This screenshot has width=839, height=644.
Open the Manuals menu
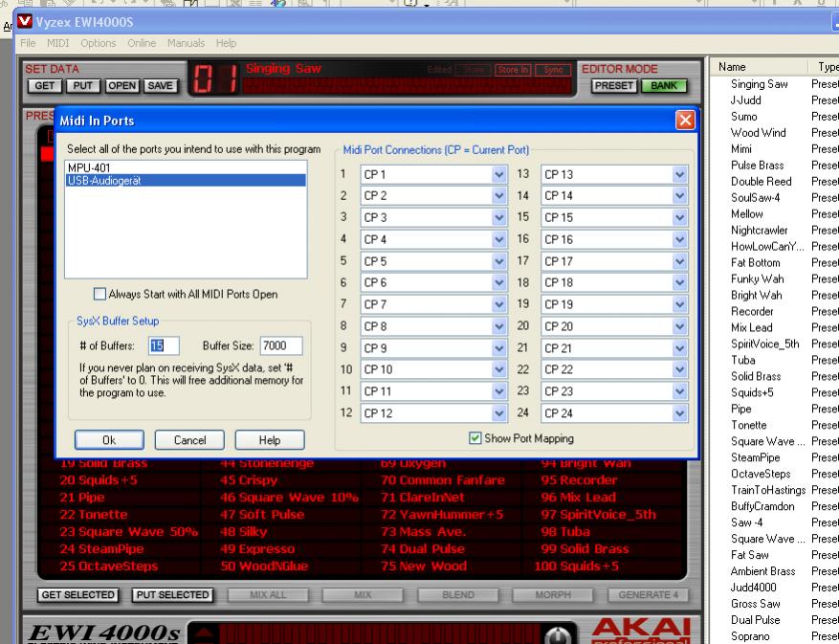(x=186, y=43)
